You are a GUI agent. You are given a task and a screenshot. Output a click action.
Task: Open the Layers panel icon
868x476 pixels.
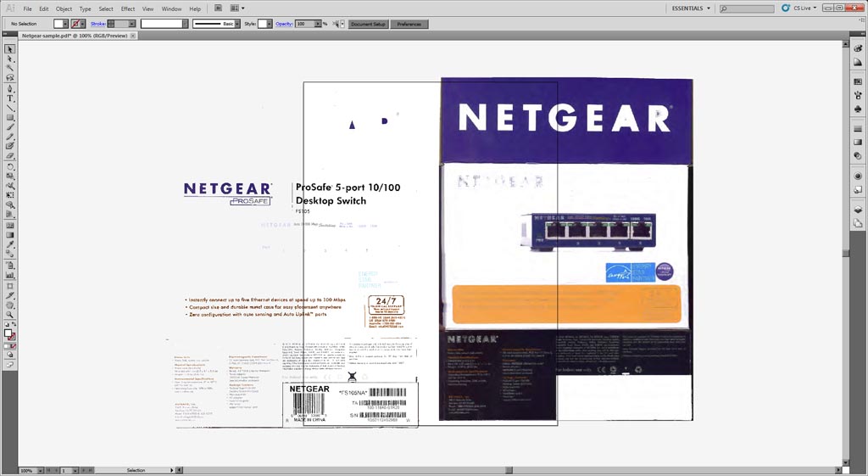coord(857,209)
